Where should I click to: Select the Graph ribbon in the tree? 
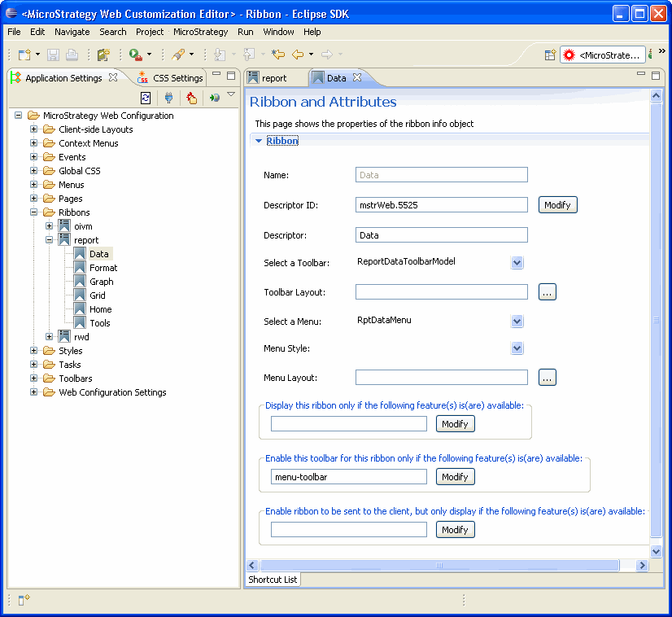pyautogui.click(x=102, y=282)
